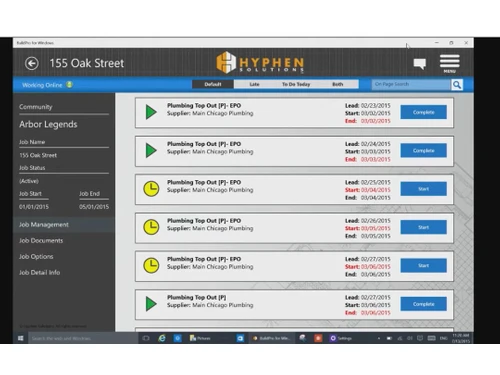This screenshot has width=500, height=375.
Task: Click the Windows taskbar search box
Action: pos(83,338)
